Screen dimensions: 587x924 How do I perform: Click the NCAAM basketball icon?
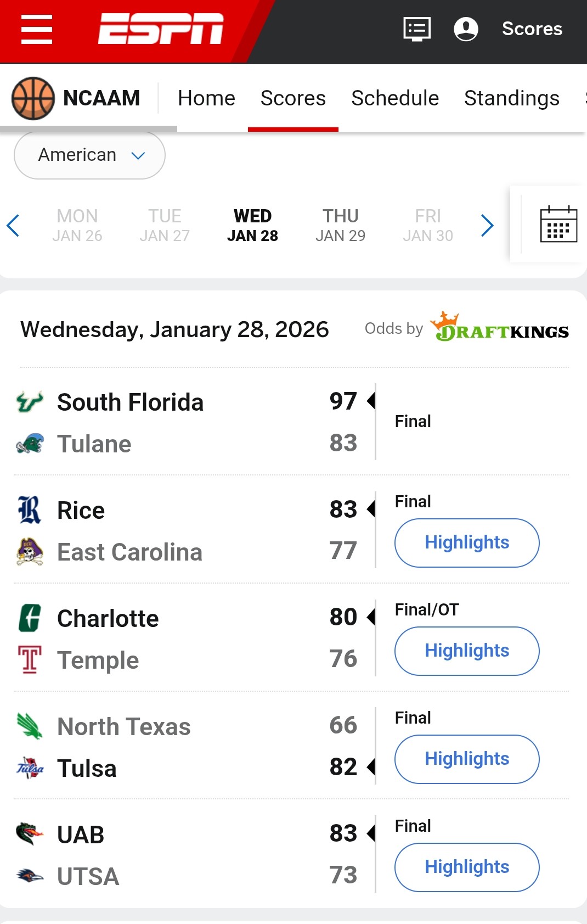tap(33, 98)
